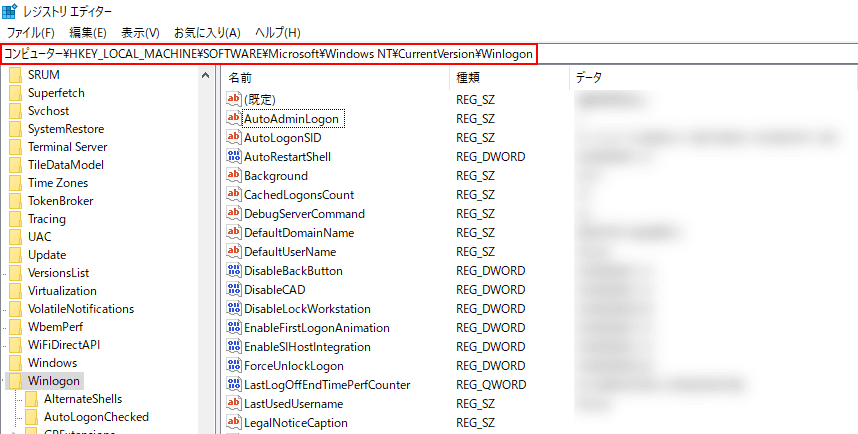This screenshot has width=858, height=434.
Task: Open the ファイル(F) menu
Action: (31, 33)
